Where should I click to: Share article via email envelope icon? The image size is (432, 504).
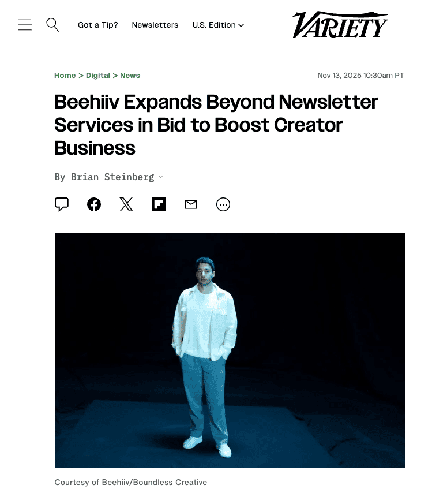pos(191,204)
